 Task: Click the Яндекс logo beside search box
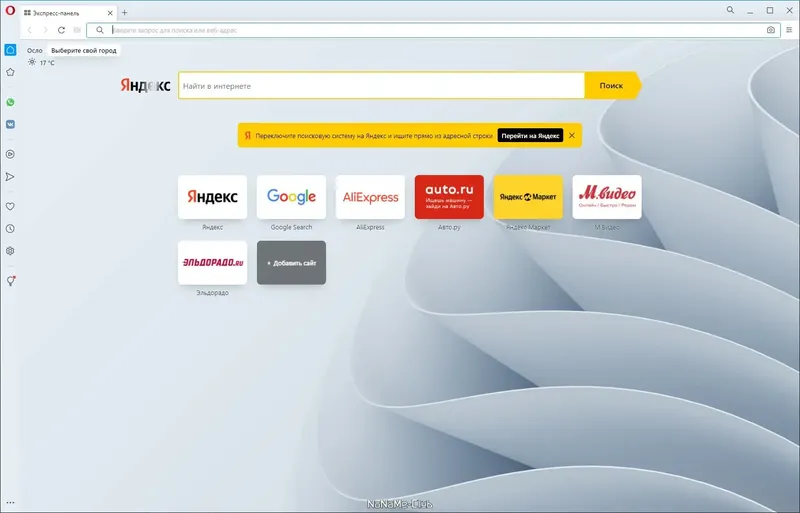(x=145, y=86)
